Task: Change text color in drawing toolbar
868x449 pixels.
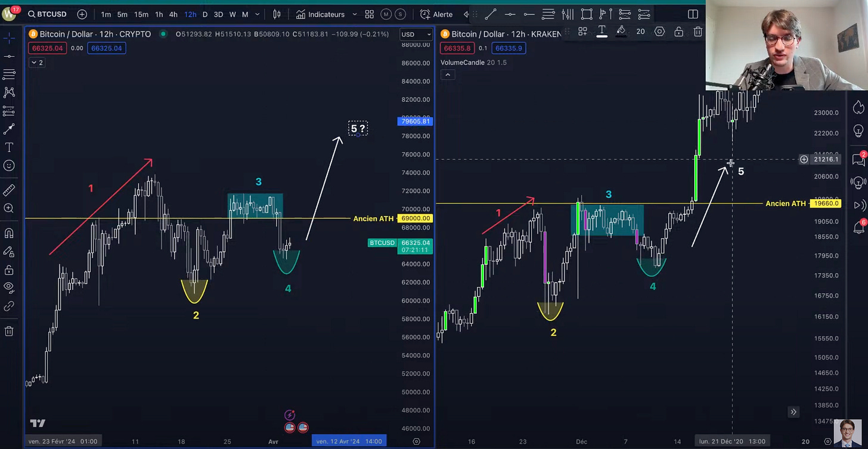Action: coord(602,32)
